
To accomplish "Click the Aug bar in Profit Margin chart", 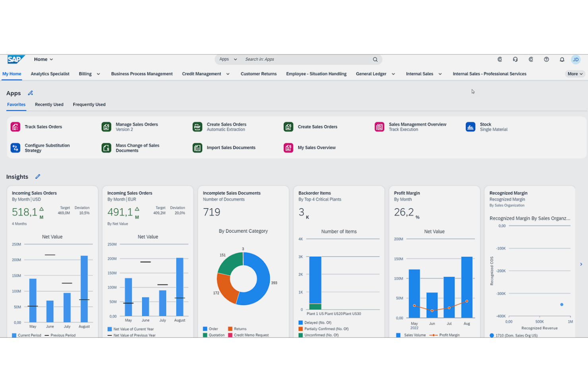I will click(x=467, y=287).
